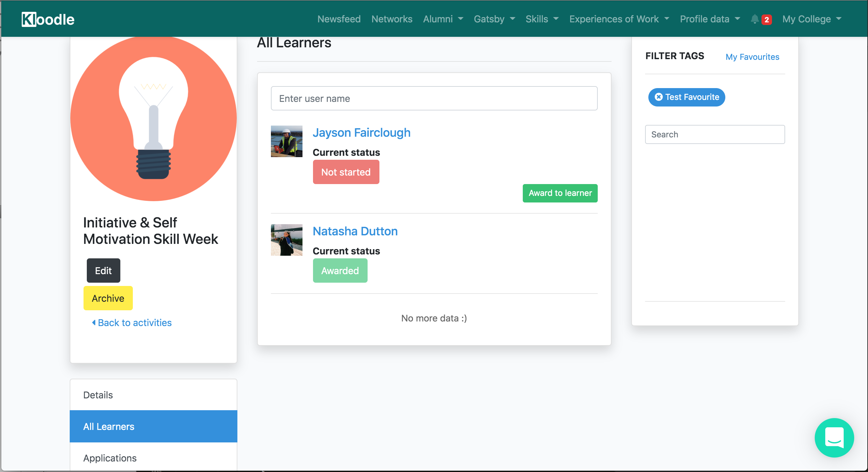Screen dimensions: 868x472
Task: Expand the My College dropdown
Action: click(812, 19)
